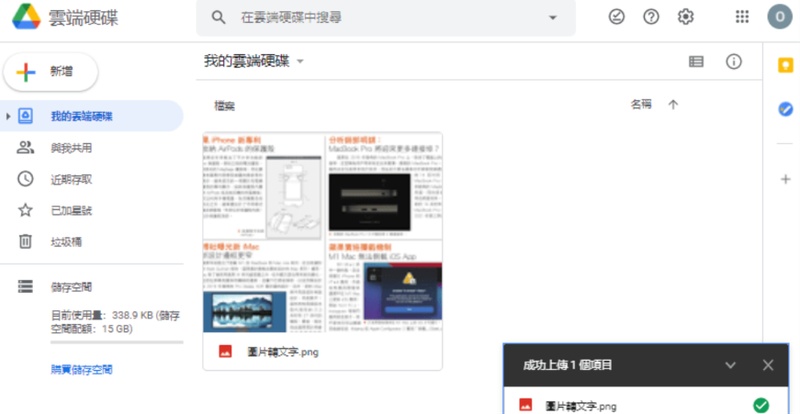Viewport: 800px width, 414px height.
Task: Click the 檔案 section label
Action: click(x=224, y=106)
